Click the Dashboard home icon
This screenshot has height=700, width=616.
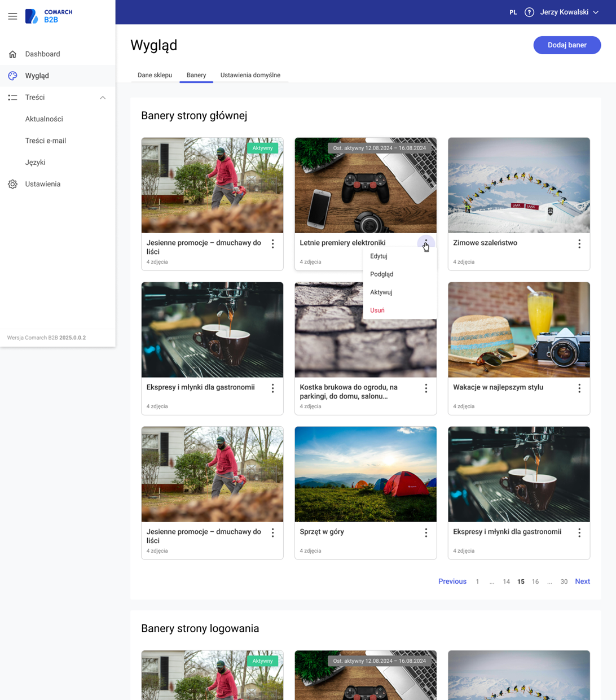(x=12, y=54)
